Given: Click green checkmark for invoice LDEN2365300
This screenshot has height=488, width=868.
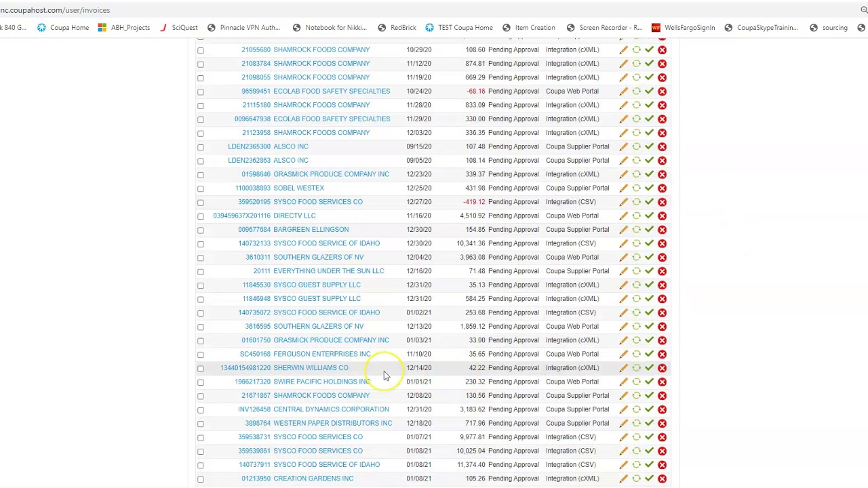Looking at the screenshot, I should click(x=649, y=146).
